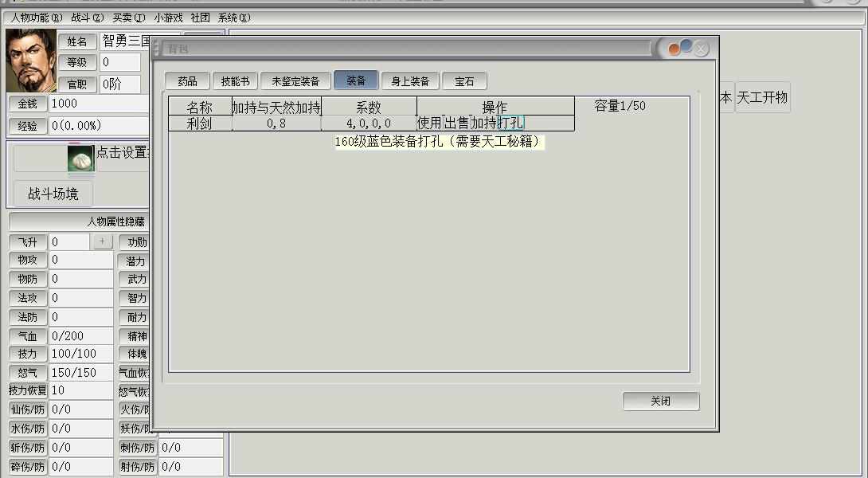The image size is (868, 478).
Task: Click 出售 to sell the 利剑
Action: 456,123
